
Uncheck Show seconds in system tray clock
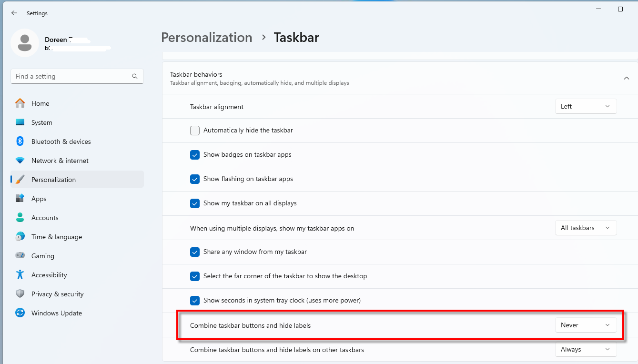195,300
